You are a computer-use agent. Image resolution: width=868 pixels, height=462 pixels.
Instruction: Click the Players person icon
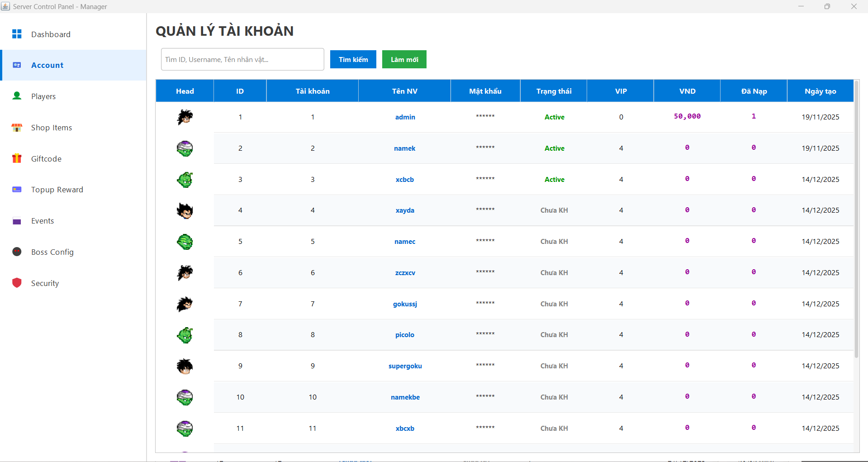coord(17,96)
